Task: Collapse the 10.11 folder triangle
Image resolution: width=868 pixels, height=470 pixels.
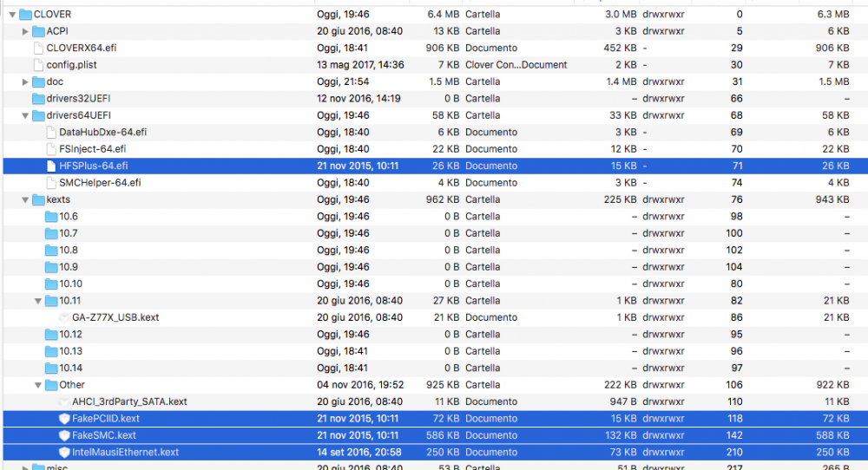Action: click(37, 301)
